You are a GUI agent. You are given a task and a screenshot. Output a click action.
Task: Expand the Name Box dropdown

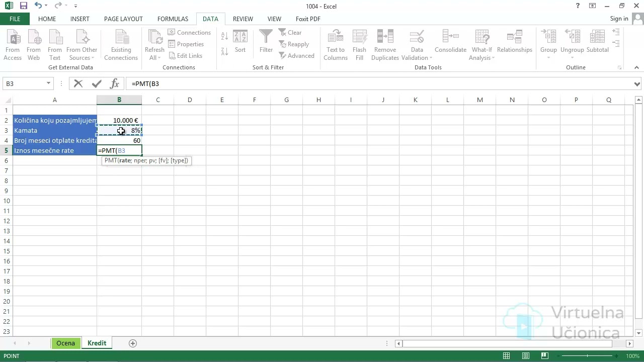(x=48, y=83)
